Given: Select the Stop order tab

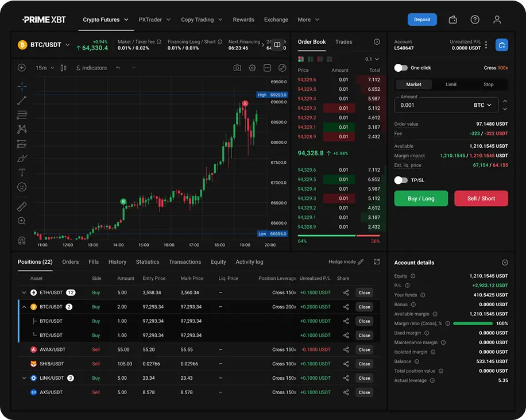Looking at the screenshot, I should click(489, 84).
